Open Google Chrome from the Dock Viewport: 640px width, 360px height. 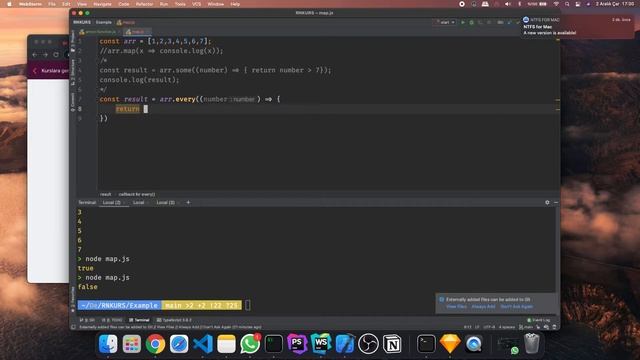[x=155, y=344]
